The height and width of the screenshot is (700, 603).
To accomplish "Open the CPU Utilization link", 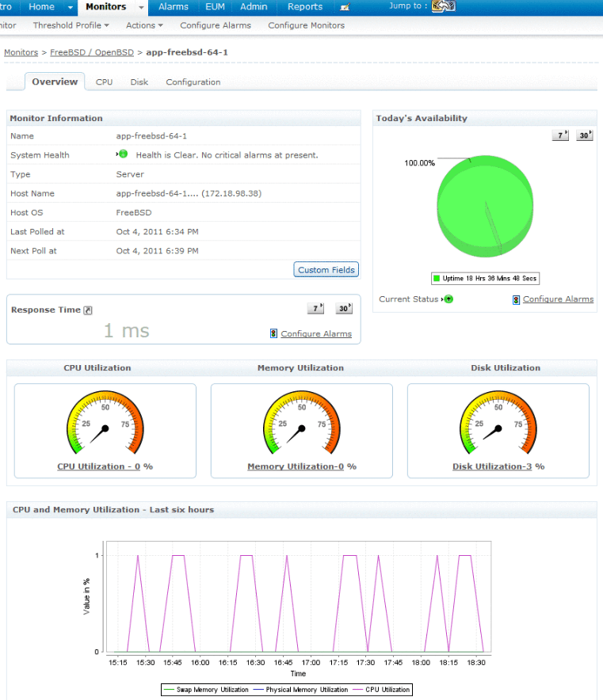I will click(x=98, y=466).
